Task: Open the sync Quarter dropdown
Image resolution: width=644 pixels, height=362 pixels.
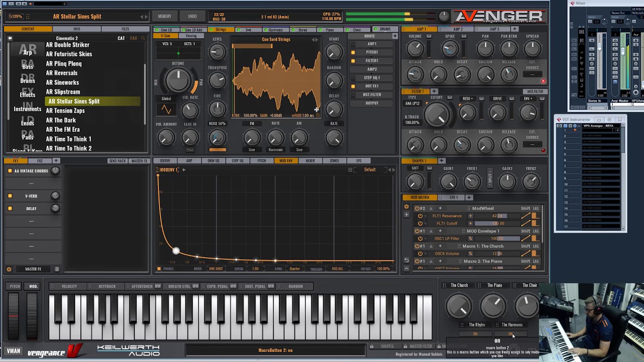Action: point(295,269)
